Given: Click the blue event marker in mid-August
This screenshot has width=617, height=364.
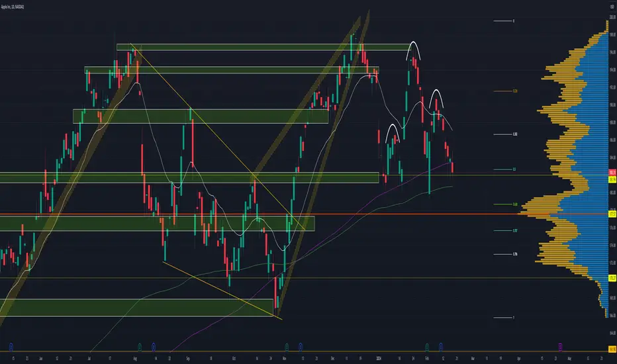Looking at the screenshot, I should pos(154,347).
